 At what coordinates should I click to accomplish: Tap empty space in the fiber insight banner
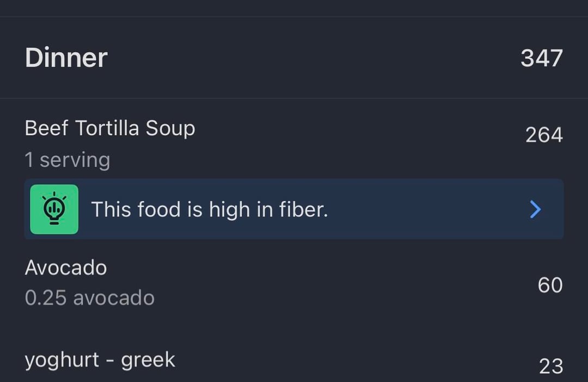[x=425, y=209]
